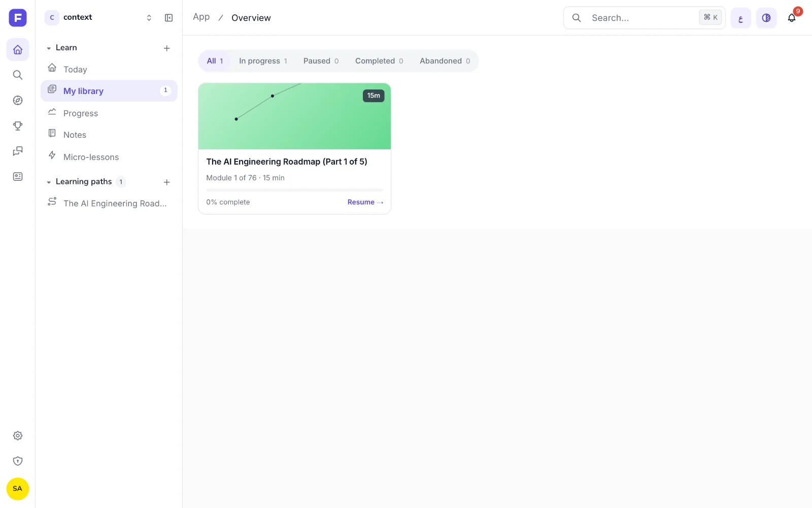This screenshot has width=812, height=508.
Task: Open the trophy achievements icon
Action: (18, 126)
